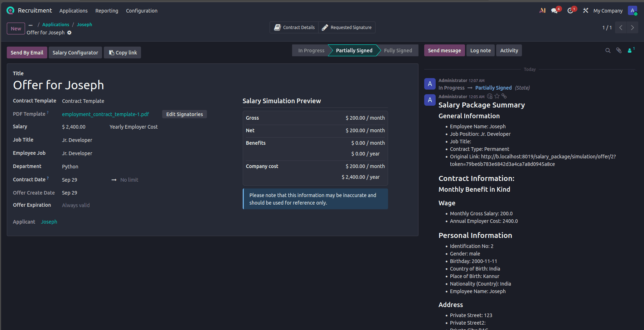The image size is (644, 330).
Task: Click Send By Email button
Action: (27, 53)
